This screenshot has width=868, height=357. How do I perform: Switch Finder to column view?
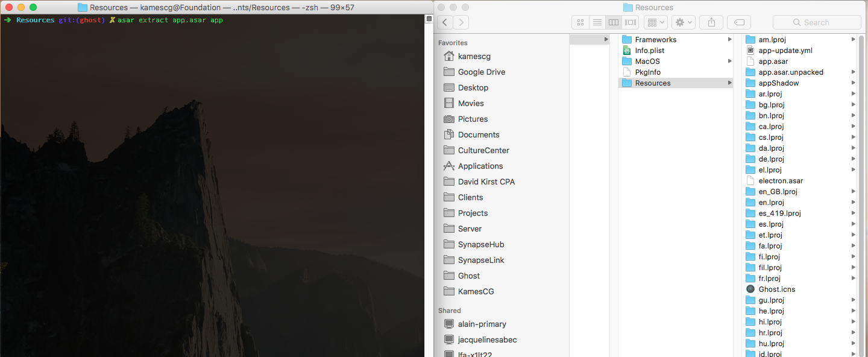point(614,22)
